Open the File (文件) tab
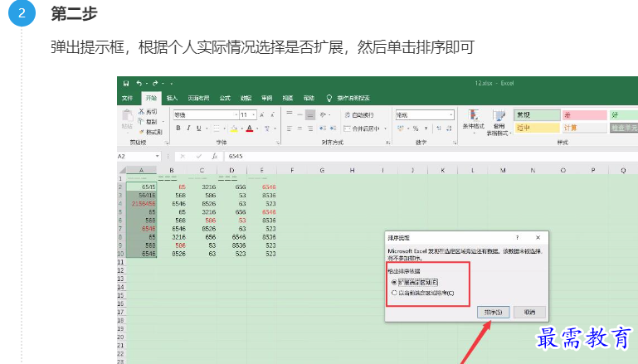Image resolution: width=638 pixels, height=364 pixels. [128, 98]
